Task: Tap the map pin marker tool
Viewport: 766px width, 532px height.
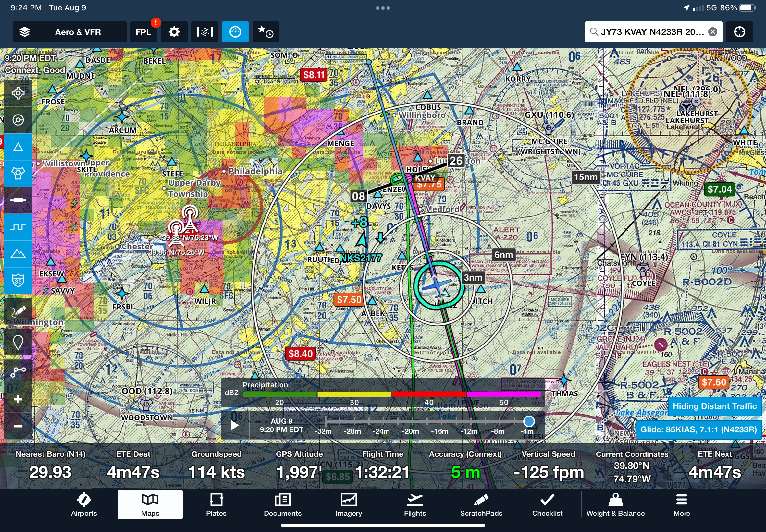Action: click(x=18, y=342)
